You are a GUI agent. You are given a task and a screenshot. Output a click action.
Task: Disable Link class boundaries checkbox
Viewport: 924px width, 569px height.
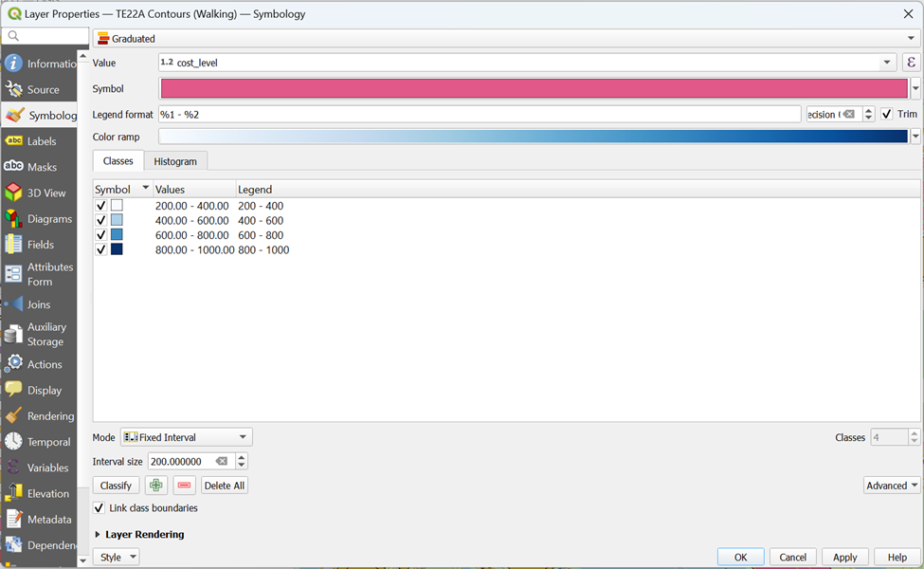[x=100, y=508]
